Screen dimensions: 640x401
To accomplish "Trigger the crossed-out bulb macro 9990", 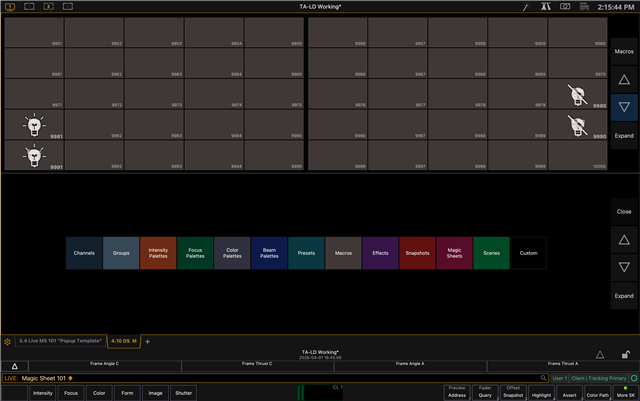I will (x=577, y=125).
